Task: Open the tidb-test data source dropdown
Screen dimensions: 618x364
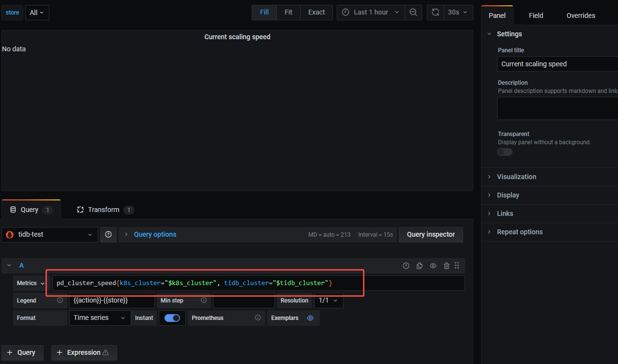Action: [50, 234]
